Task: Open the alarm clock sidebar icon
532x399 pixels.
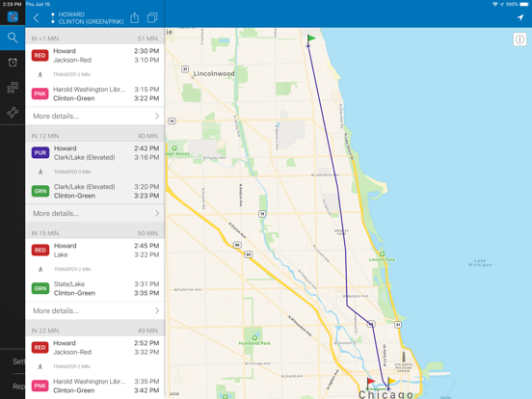Action: (x=13, y=63)
